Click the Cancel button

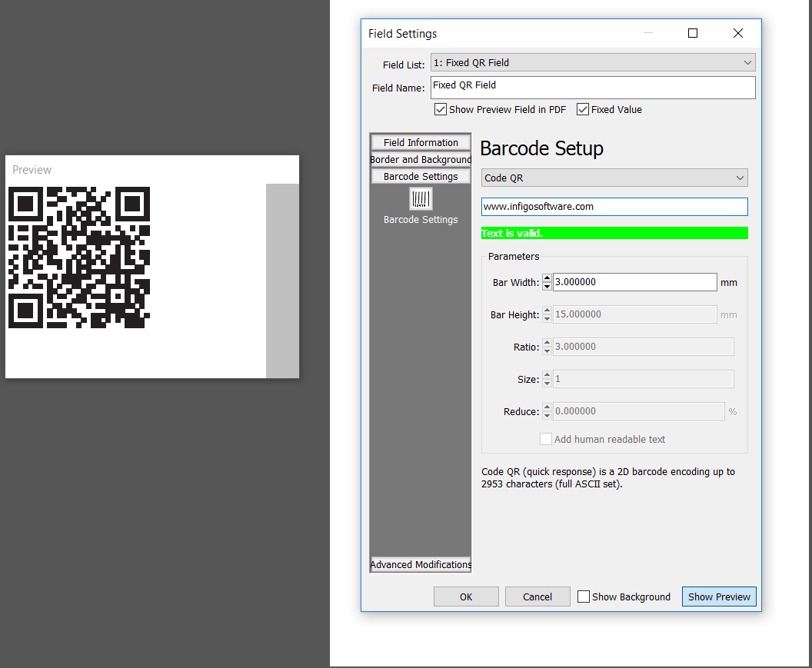pos(537,597)
